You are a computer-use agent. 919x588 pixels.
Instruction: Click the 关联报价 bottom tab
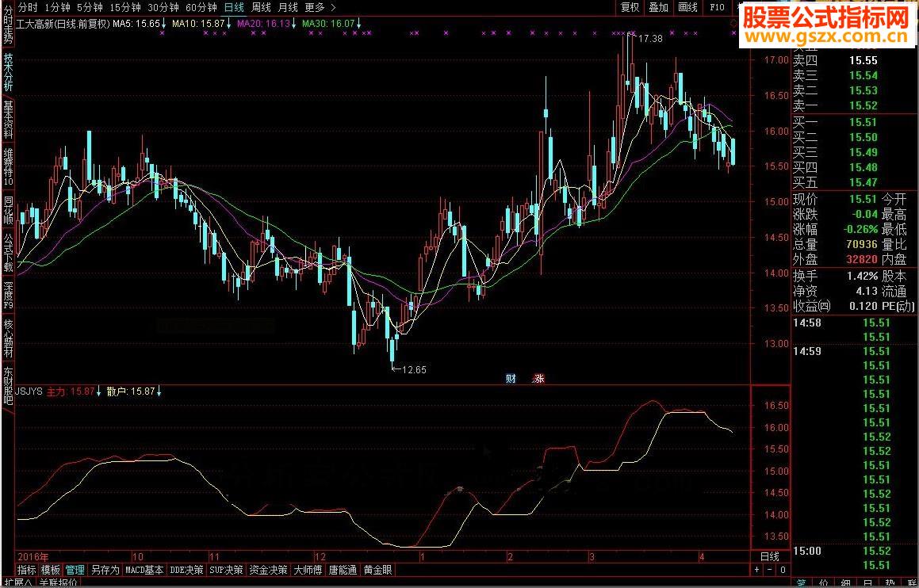(59, 583)
